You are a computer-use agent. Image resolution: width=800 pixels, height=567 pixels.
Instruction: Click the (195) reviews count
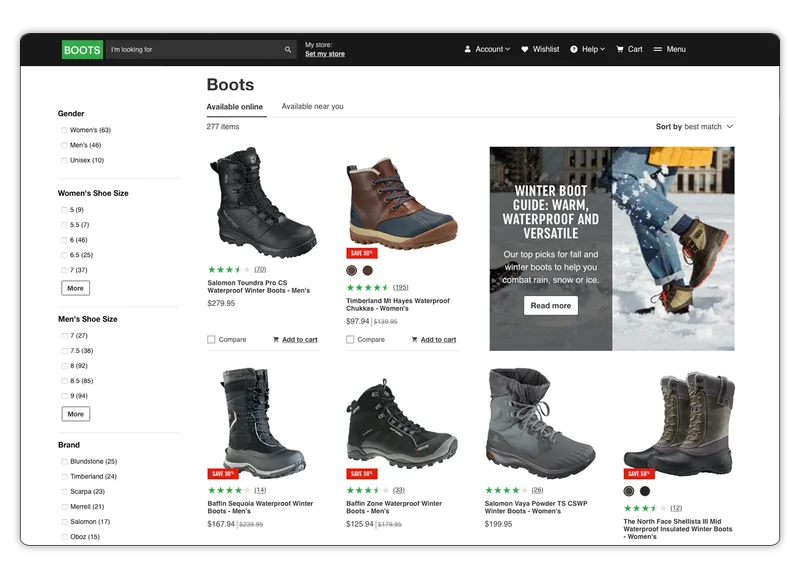401,287
